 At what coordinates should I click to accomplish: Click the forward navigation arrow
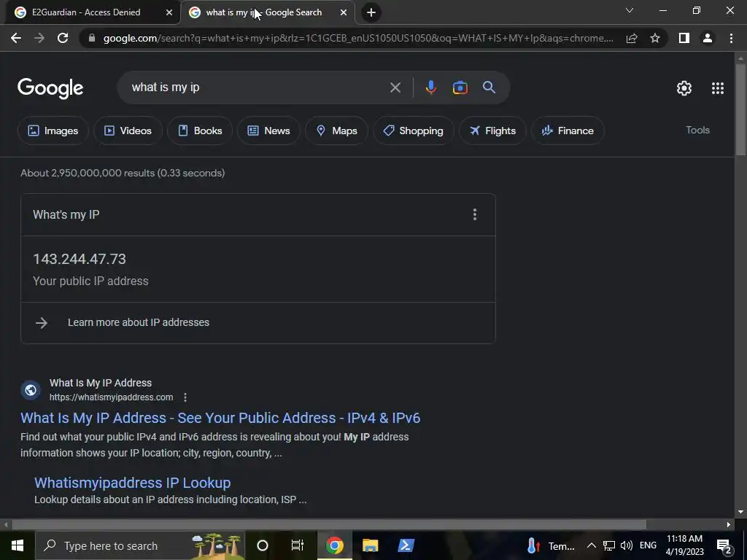pos(39,38)
